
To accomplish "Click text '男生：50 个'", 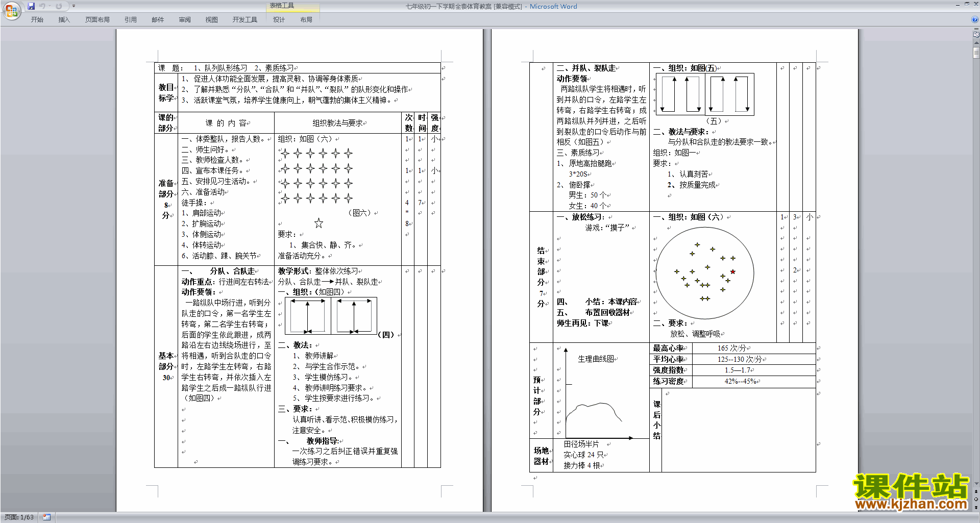I will (588, 195).
